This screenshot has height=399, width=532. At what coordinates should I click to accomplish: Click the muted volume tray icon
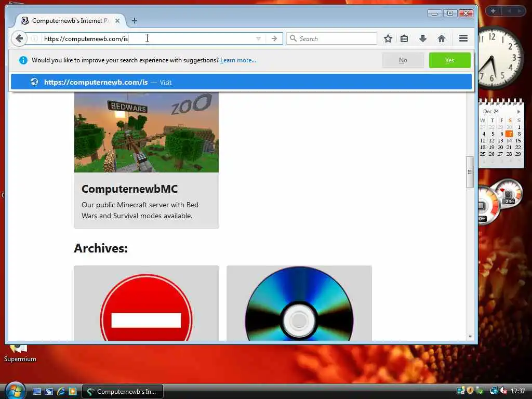(x=503, y=391)
